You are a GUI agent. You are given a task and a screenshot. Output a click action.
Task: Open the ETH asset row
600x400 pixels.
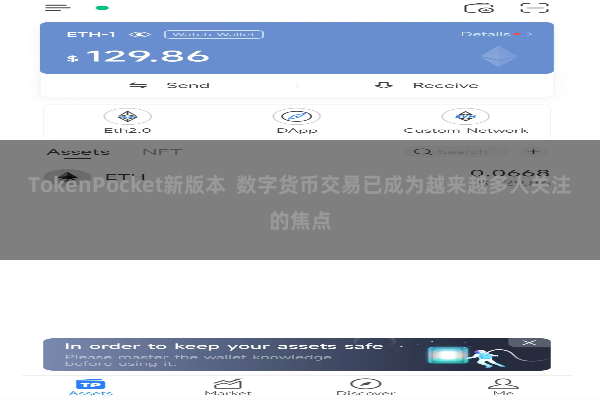coord(297,177)
